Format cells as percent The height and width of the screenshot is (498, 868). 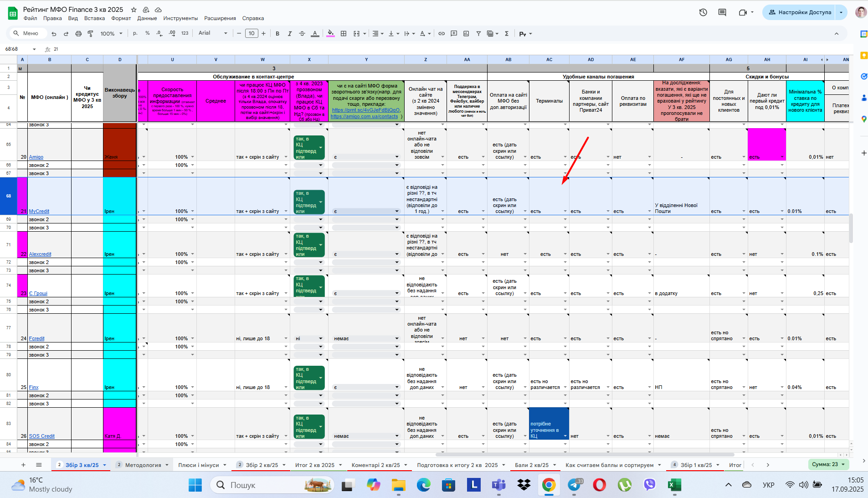click(147, 33)
